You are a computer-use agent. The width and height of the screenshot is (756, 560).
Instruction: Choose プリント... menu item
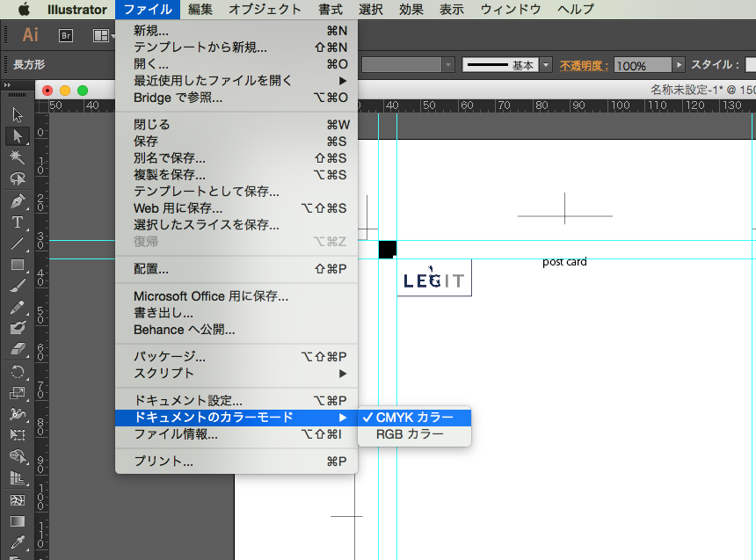[236, 462]
